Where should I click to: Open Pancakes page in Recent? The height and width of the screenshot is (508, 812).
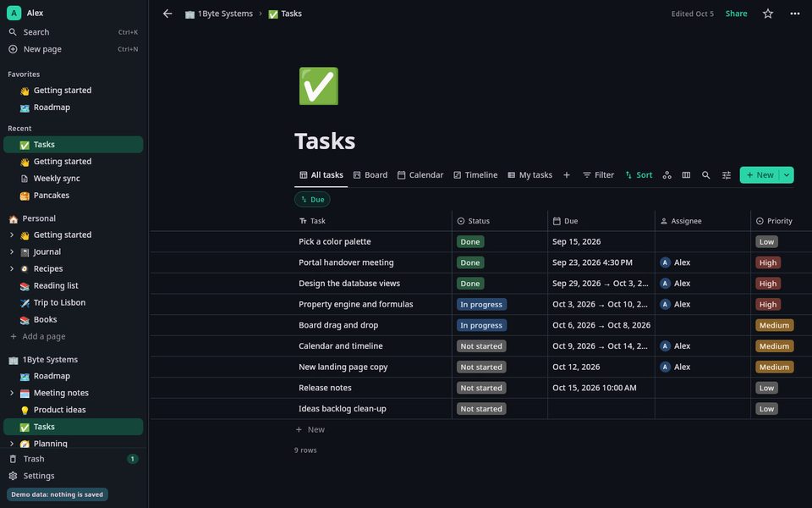[x=73, y=196]
